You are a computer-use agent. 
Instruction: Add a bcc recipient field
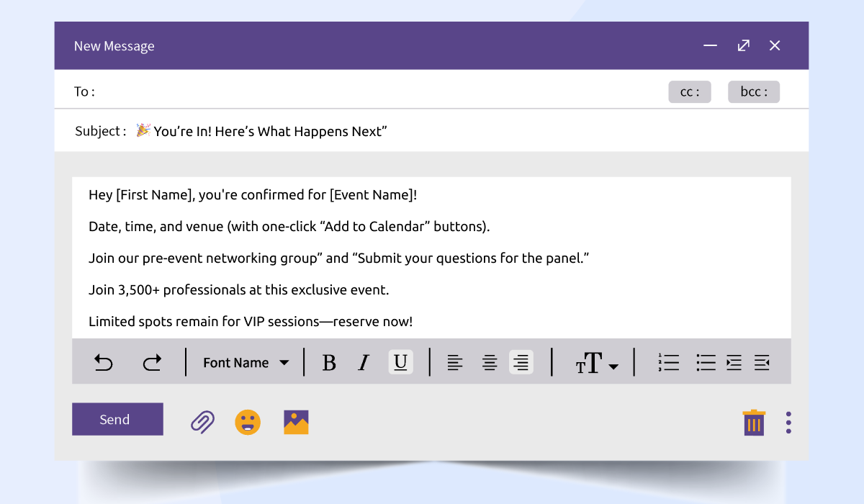(753, 92)
